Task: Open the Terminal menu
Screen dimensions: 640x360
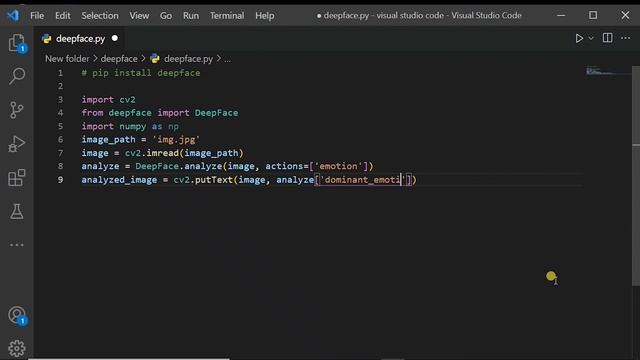Action: (227, 16)
